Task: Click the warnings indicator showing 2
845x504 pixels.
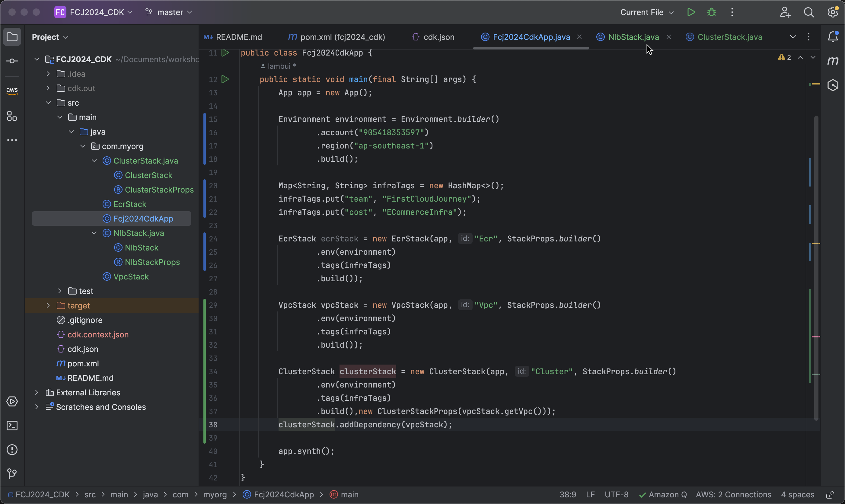Action: [785, 57]
